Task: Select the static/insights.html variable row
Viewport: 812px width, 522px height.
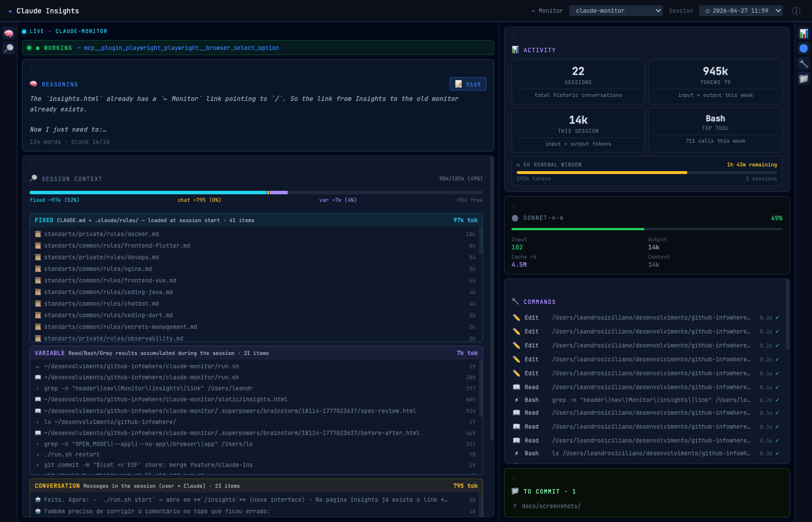Action: point(255,400)
